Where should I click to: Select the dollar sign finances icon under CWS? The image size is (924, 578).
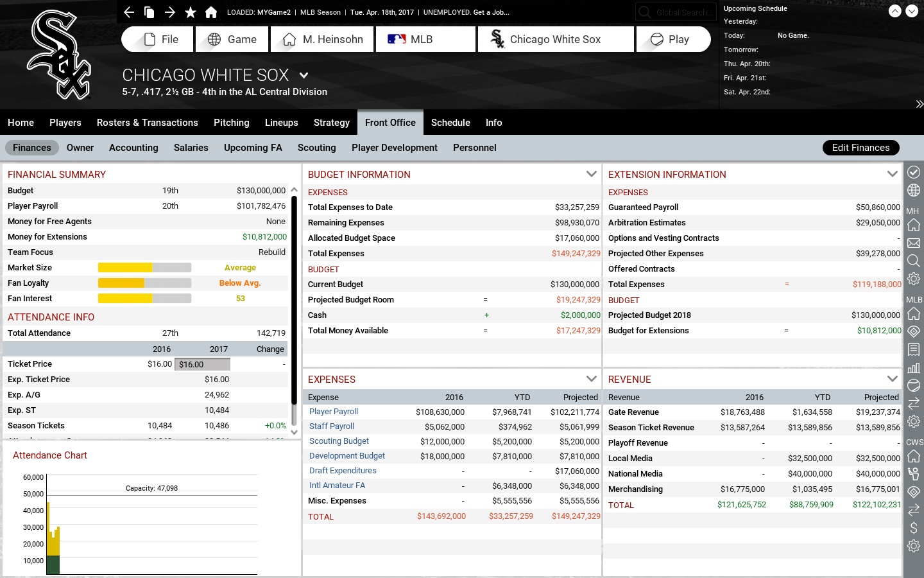pos(914,529)
